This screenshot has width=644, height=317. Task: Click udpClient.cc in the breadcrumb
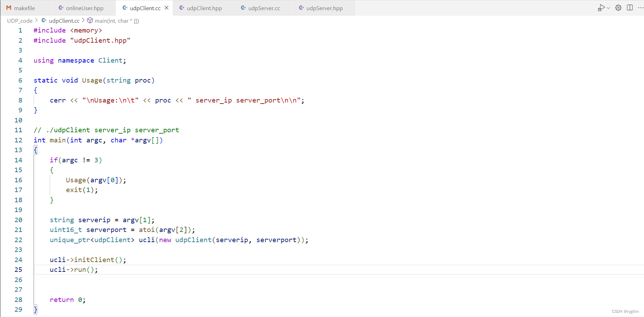(64, 21)
